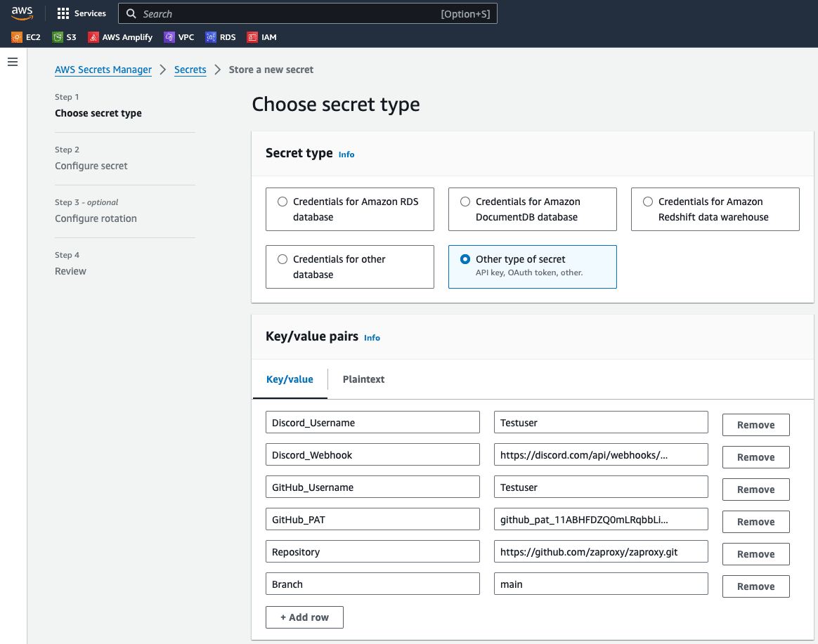The height and width of the screenshot is (644, 818).
Task: Remove the GitHub_Username row
Action: [x=755, y=489]
